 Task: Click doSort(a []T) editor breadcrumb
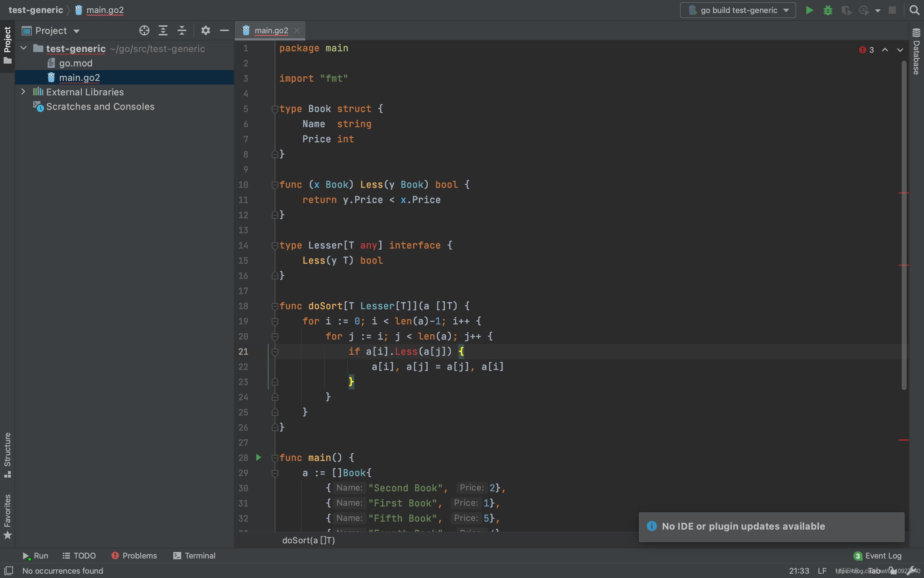click(309, 540)
